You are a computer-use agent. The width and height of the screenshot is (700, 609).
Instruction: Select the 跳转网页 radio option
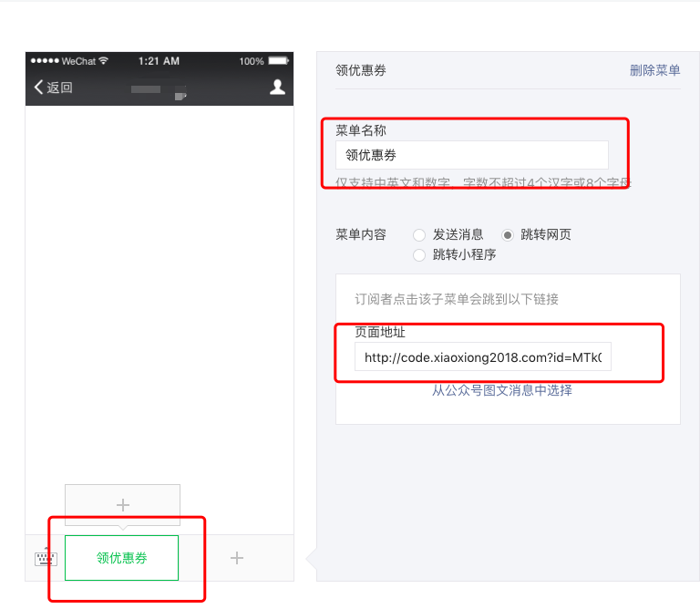point(508,235)
